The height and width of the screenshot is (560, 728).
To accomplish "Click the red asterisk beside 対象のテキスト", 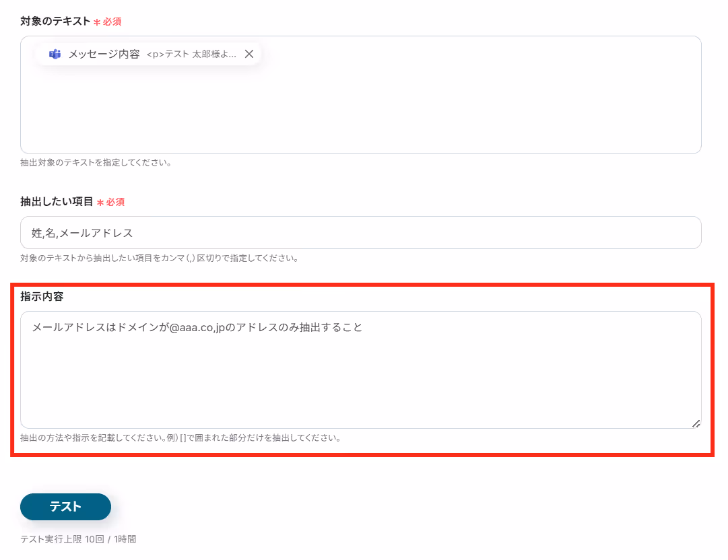I will click(x=97, y=22).
